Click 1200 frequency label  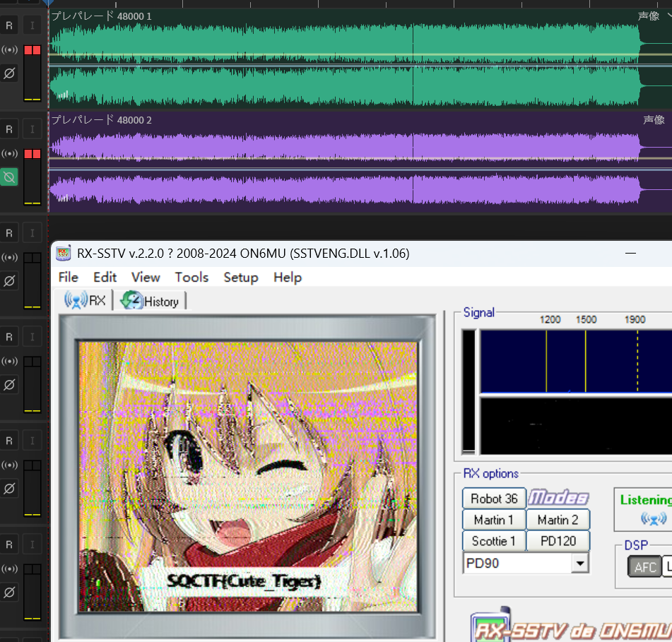click(x=550, y=319)
